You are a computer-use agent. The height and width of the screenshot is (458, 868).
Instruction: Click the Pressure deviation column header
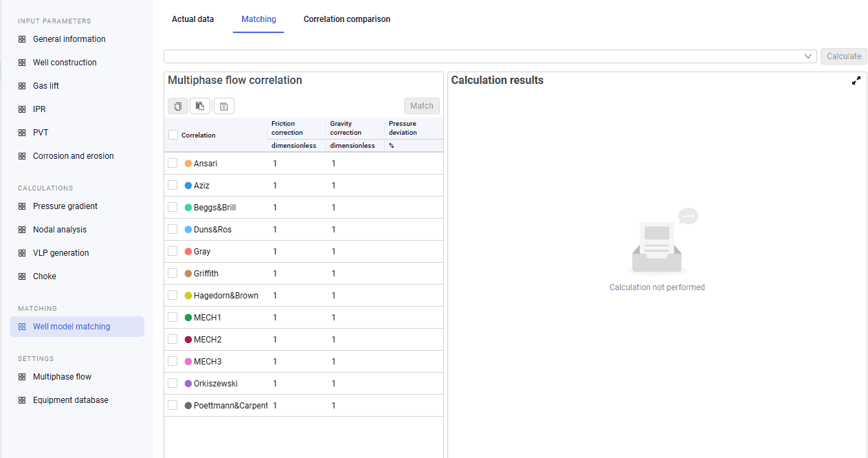click(403, 128)
